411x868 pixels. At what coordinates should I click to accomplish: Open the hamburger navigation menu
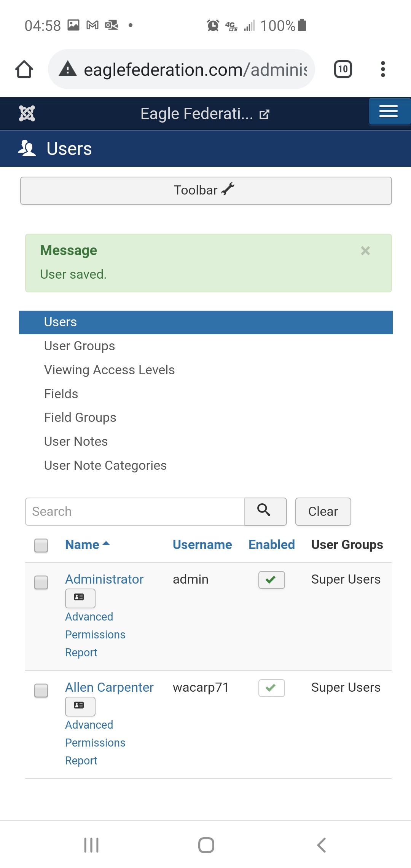388,112
